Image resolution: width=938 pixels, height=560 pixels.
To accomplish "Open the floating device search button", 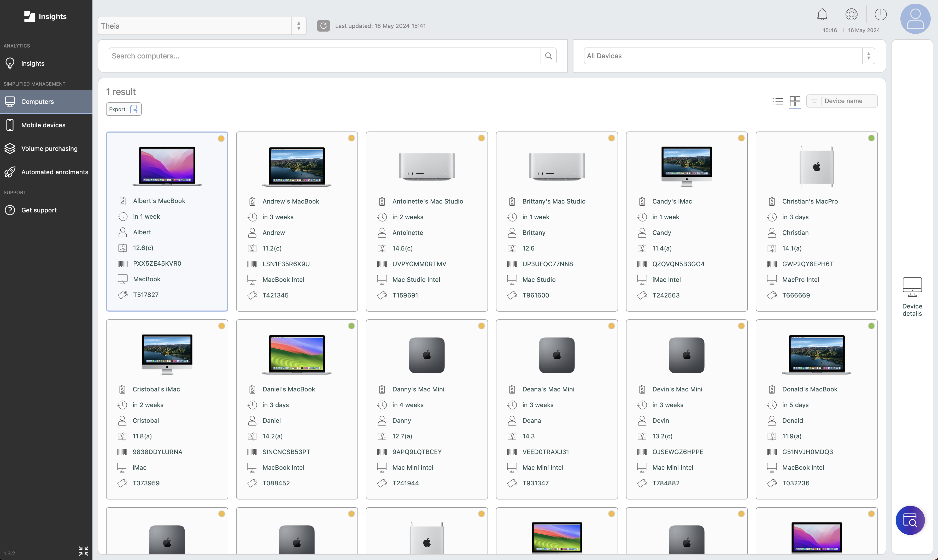I will 910,520.
